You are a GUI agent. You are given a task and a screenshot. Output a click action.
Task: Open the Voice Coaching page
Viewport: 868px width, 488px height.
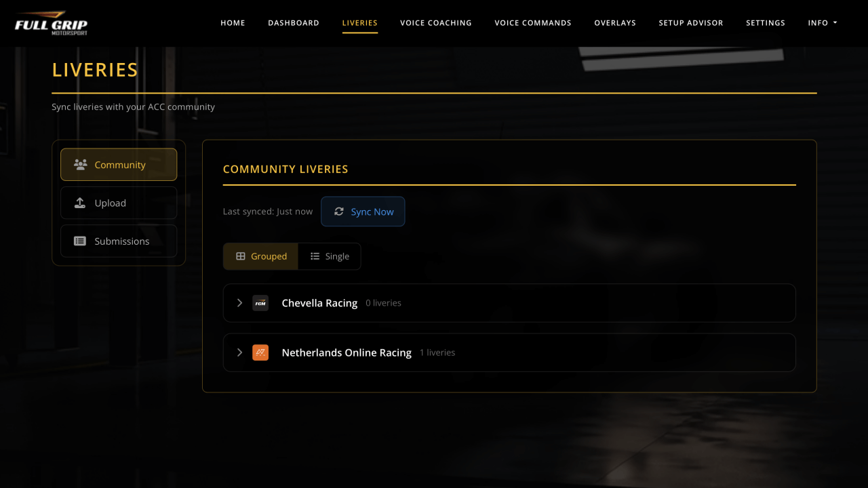435,23
